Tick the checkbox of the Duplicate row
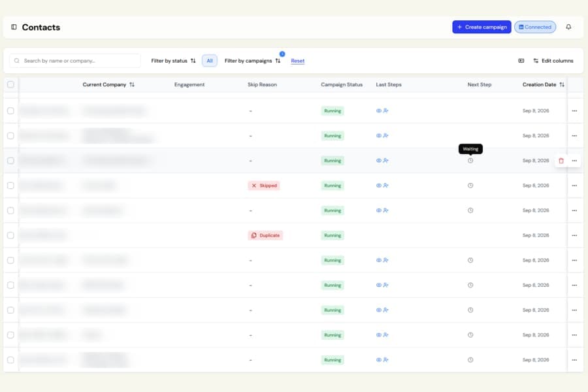 (x=10, y=235)
